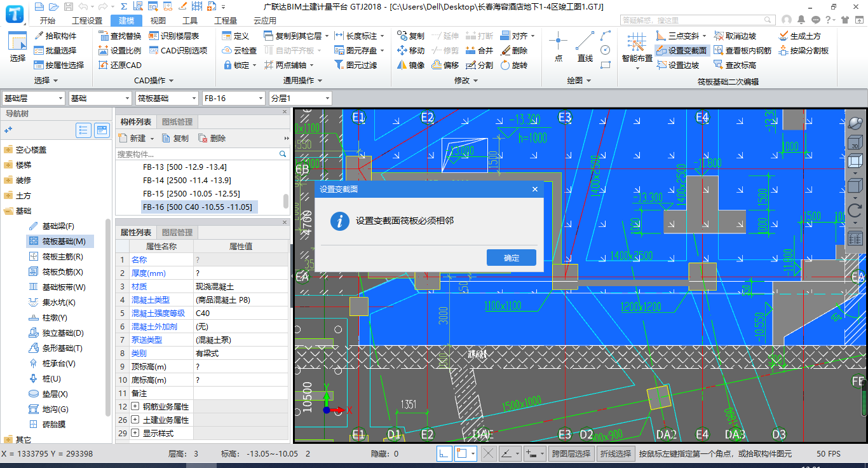This screenshot has width=868, height=468.
Task: Click the save icon in the quick access toolbar
Action: [x=69, y=6]
